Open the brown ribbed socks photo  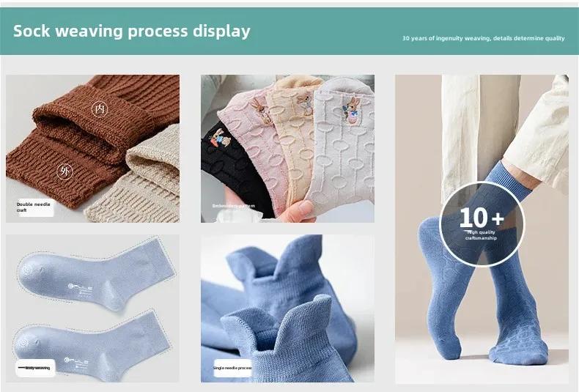[x=92, y=149]
